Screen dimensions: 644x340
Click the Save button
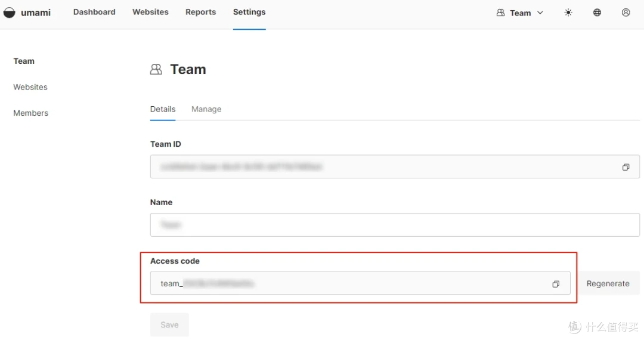pyautogui.click(x=169, y=325)
